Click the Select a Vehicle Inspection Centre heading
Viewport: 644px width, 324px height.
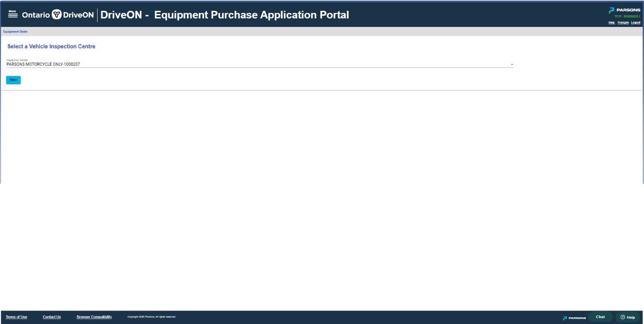[51, 46]
